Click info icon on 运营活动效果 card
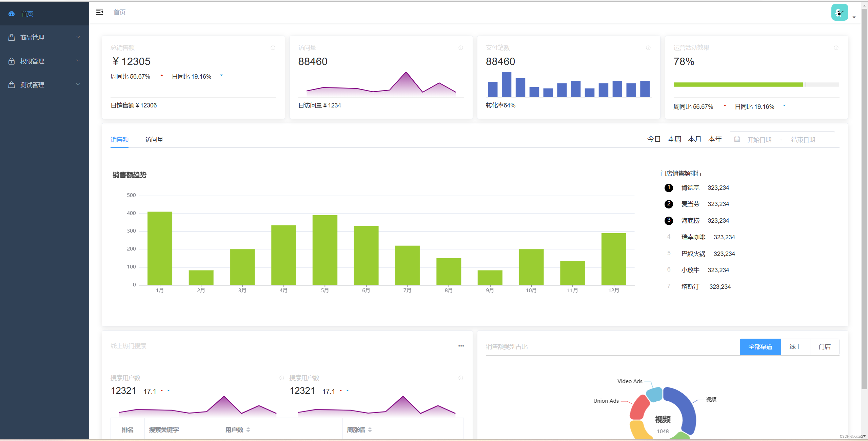The height and width of the screenshot is (441, 868). (x=836, y=48)
